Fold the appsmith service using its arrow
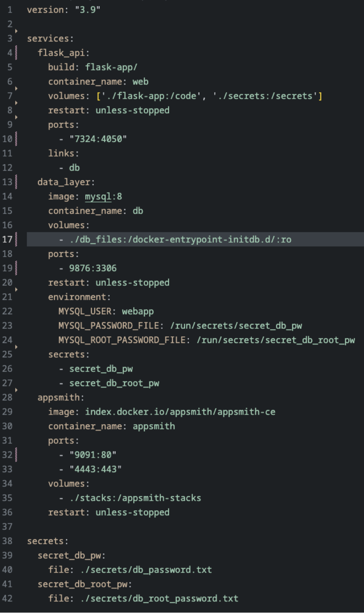 16,390
